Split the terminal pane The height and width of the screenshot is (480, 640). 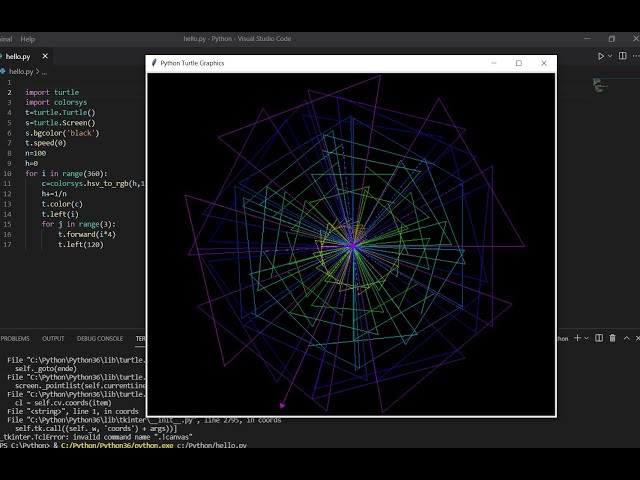click(x=599, y=338)
